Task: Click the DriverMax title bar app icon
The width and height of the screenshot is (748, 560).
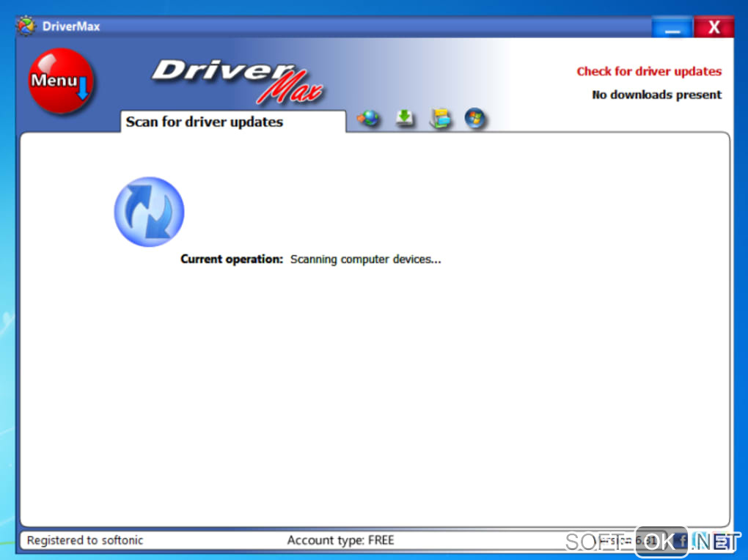Action: point(26,26)
